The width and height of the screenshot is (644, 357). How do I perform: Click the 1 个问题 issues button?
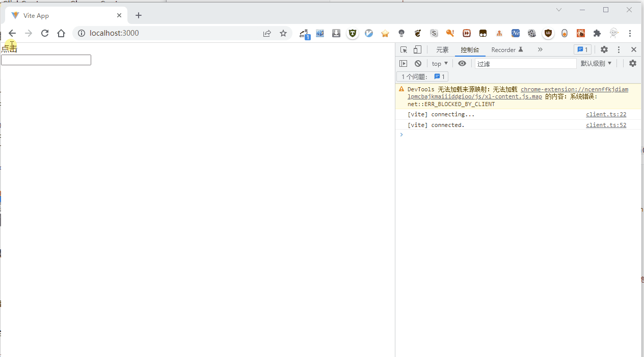(422, 76)
